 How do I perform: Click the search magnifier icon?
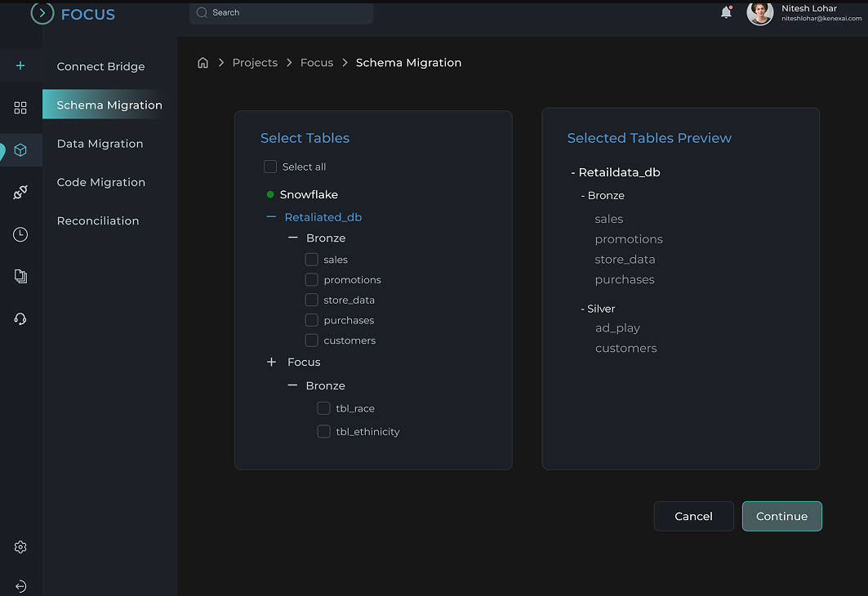click(202, 12)
